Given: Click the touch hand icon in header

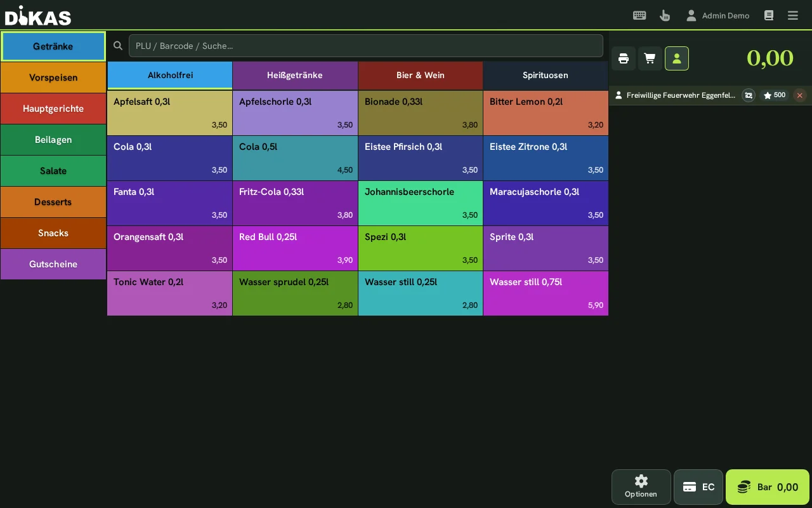Looking at the screenshot, I should [665, 15].
